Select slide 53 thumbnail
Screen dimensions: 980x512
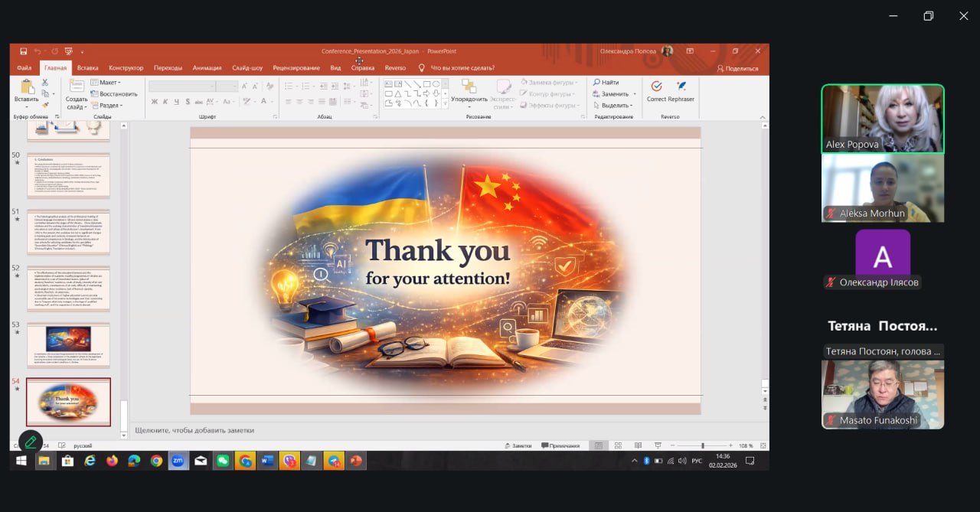coord(68,344)
